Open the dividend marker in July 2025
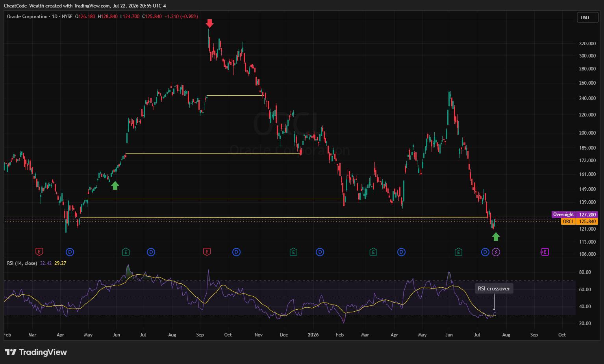 point(151,252)
